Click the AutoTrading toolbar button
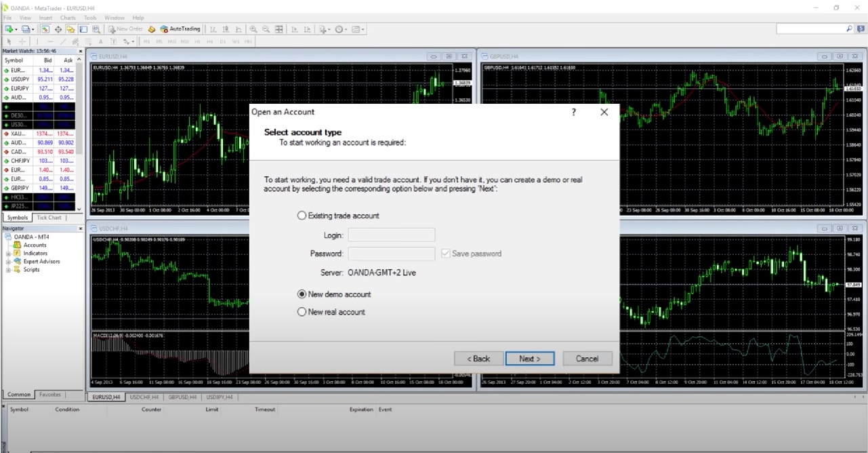 [180, 29]
